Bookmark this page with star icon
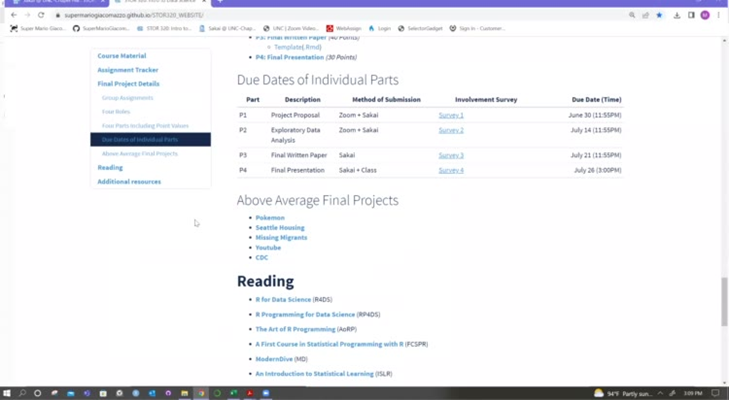 point(660,15)
